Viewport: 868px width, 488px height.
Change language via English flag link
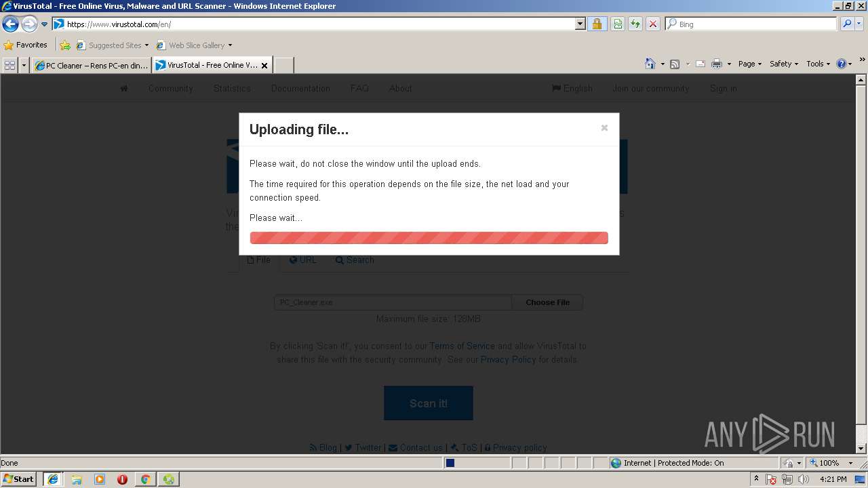pyautogui.click(x=572, y=88)
